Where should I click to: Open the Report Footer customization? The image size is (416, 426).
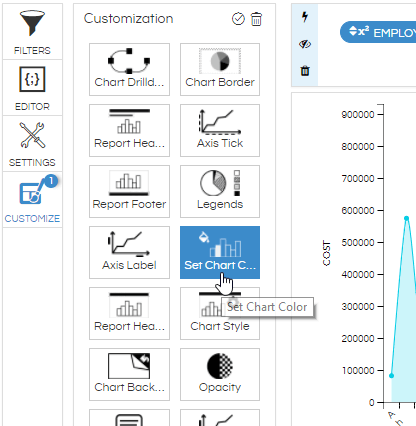129,191
